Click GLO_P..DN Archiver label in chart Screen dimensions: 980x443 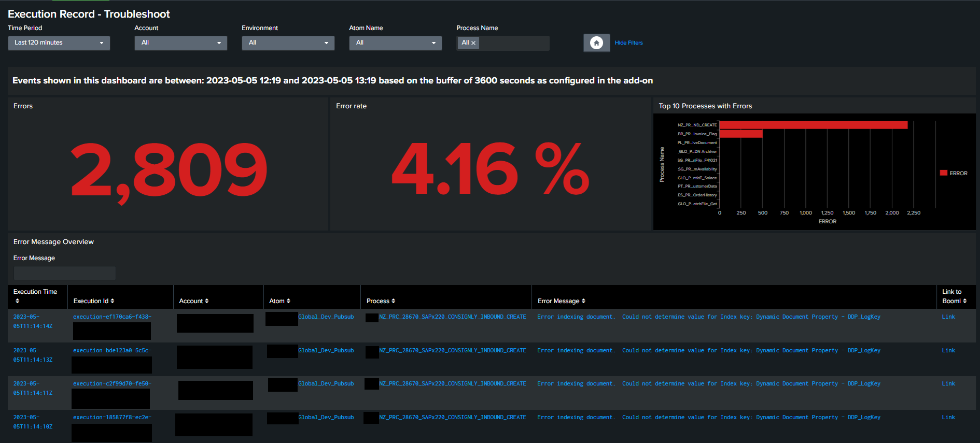click(x=697, y=151)
